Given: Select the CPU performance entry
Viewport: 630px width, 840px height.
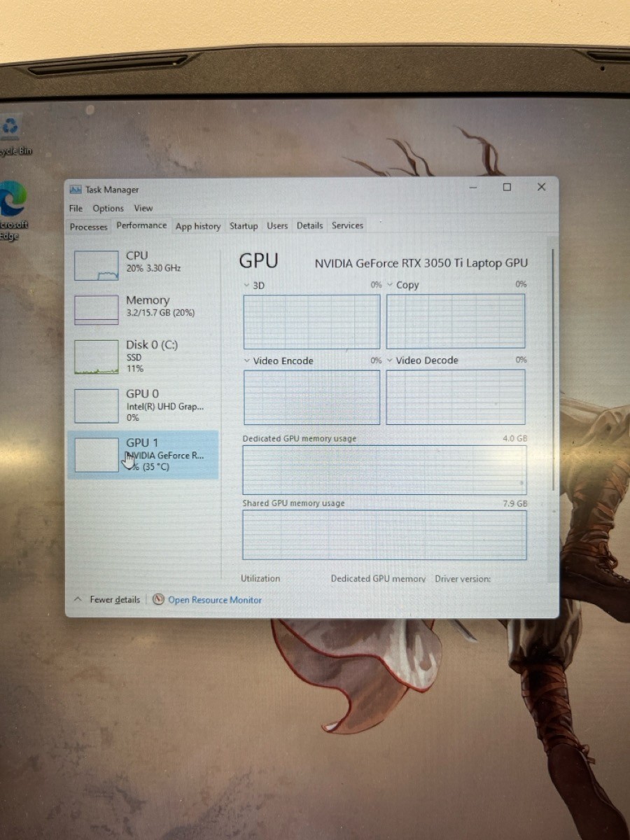Looking at the screenshot, I should point(143,265).
